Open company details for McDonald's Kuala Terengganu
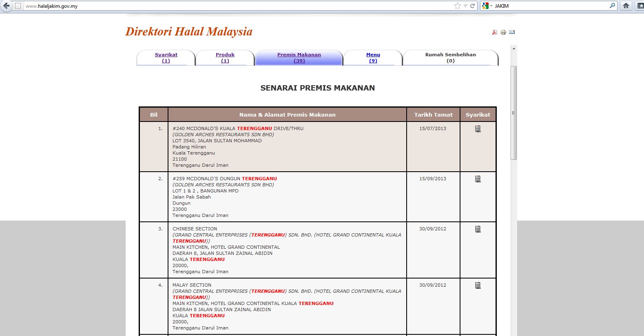644x336 pixels. 478,129
